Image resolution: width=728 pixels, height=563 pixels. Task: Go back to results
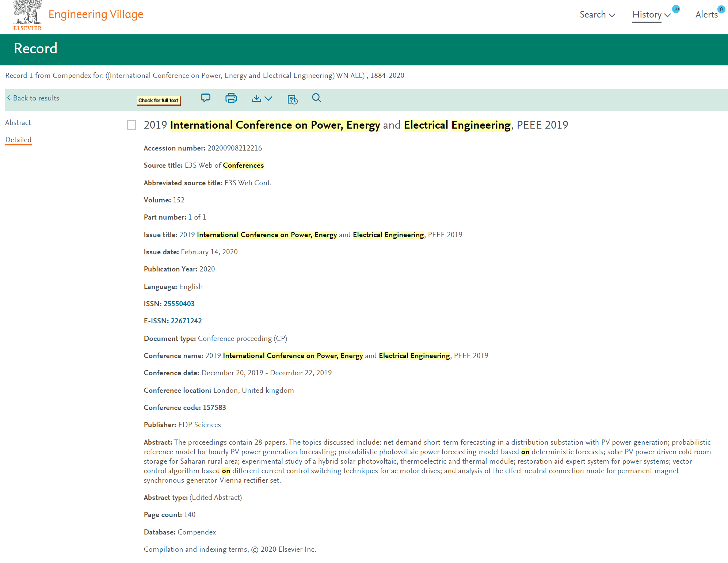[33, 98]
